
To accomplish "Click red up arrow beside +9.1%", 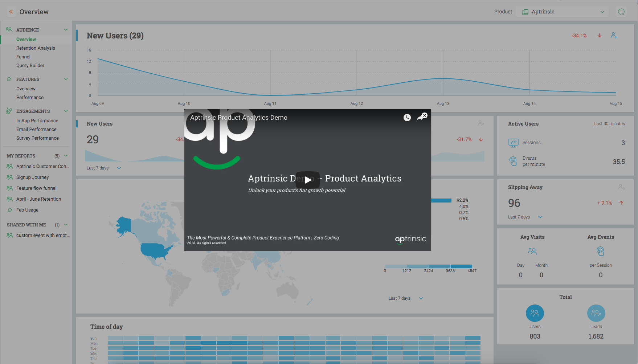I will pyautogui.click(x=621, y=203).
